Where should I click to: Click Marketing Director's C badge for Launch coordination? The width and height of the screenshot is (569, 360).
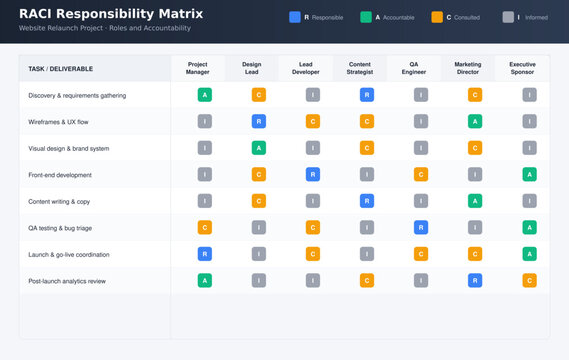475,254
